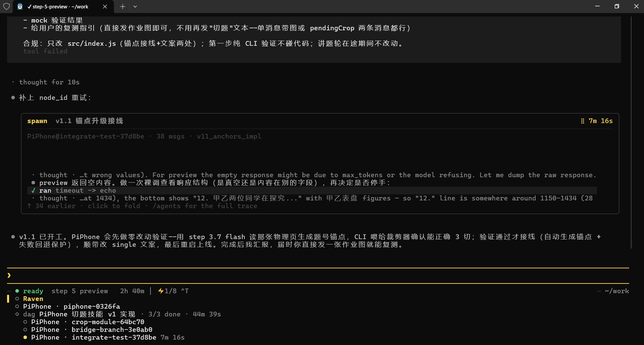Click the penguin icon on the tab
The image size is (644, 345).
tap(20, 6)
